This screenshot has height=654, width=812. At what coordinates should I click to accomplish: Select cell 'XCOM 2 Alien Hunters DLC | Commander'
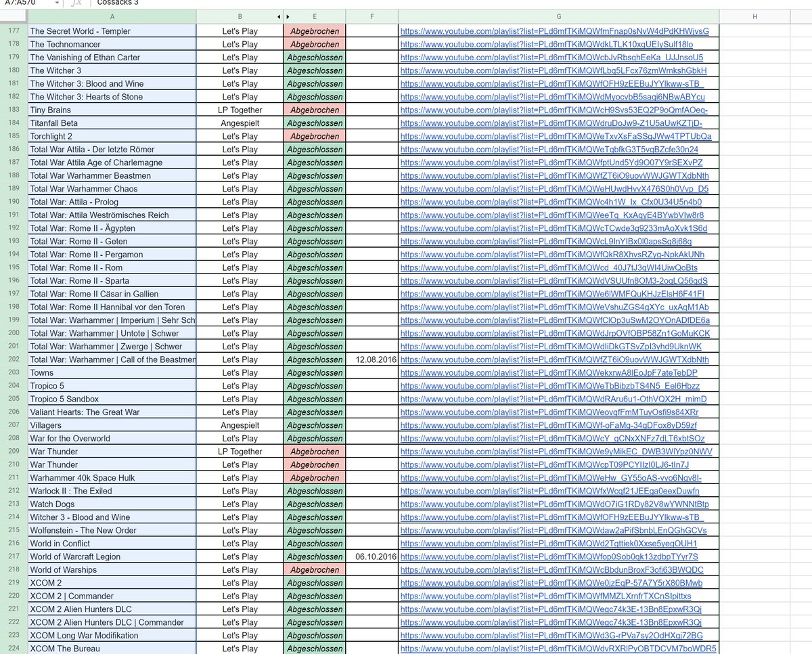tap(112, 622)
